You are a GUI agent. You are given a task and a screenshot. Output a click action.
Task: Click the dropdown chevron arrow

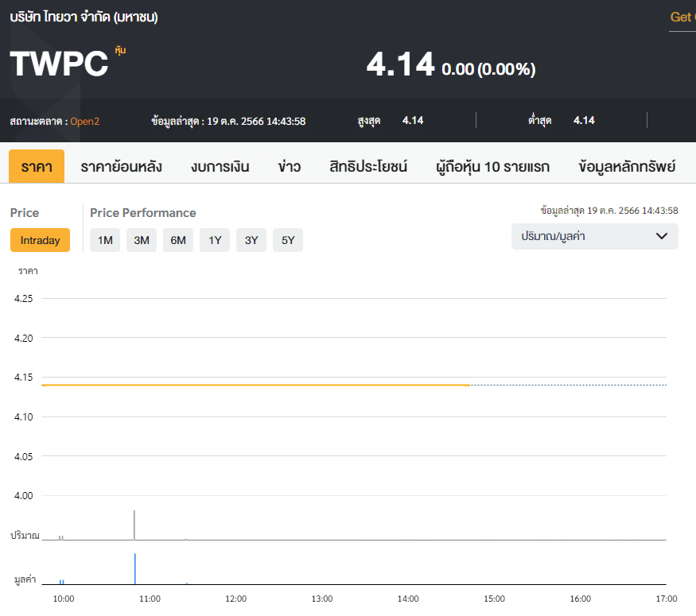(661, 236)
